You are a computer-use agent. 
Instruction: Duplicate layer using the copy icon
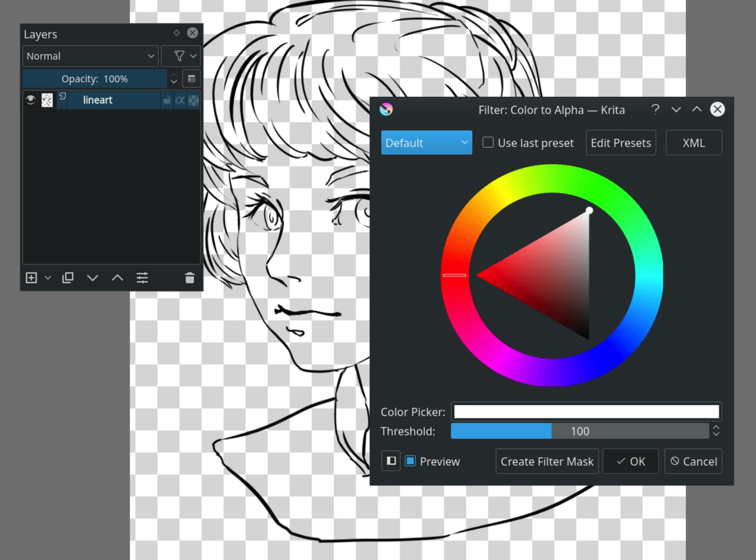(x=68, y=278)
